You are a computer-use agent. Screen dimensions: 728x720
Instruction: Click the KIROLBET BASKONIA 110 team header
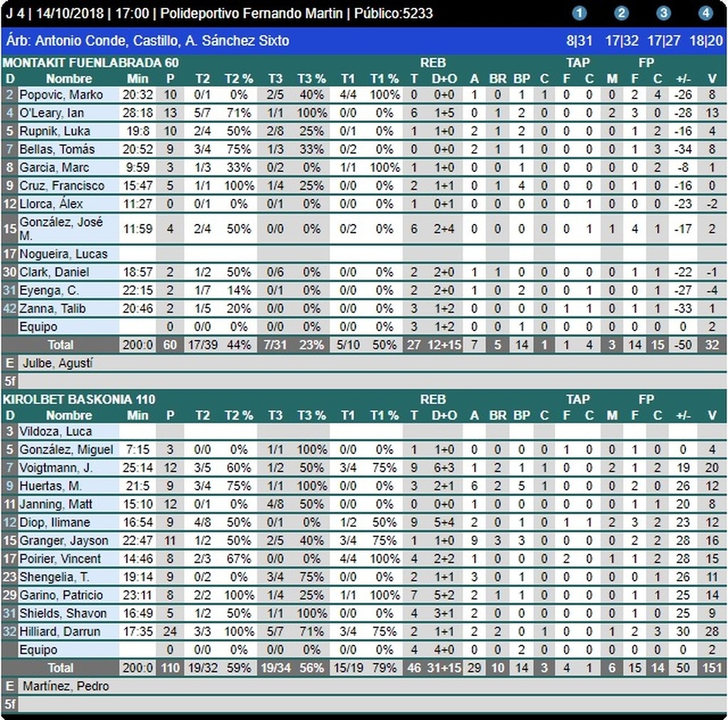[x=79, y=399]
